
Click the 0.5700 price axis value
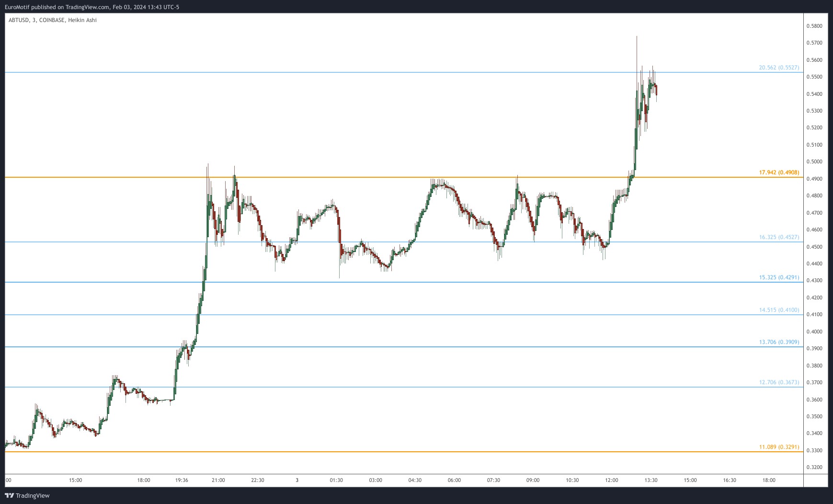(x=814, y=43)
